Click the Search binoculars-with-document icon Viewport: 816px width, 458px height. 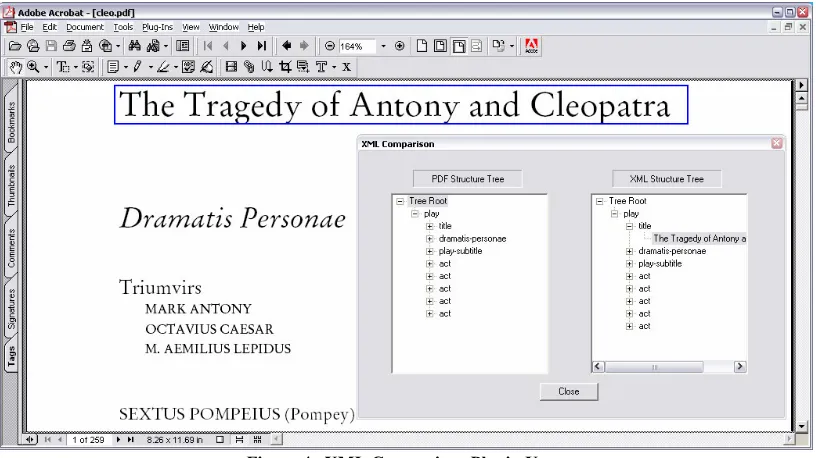click(153, 46)
